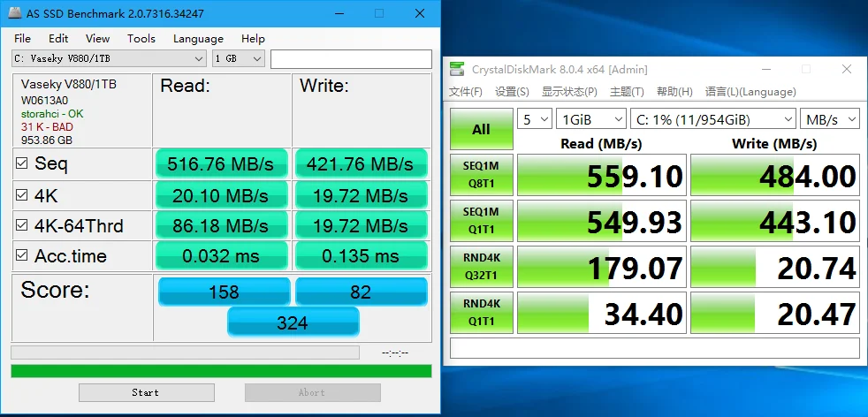
Task: Open the 主题(T) menu in CrystalDiskMark
Action: click(x=627, y=92)
